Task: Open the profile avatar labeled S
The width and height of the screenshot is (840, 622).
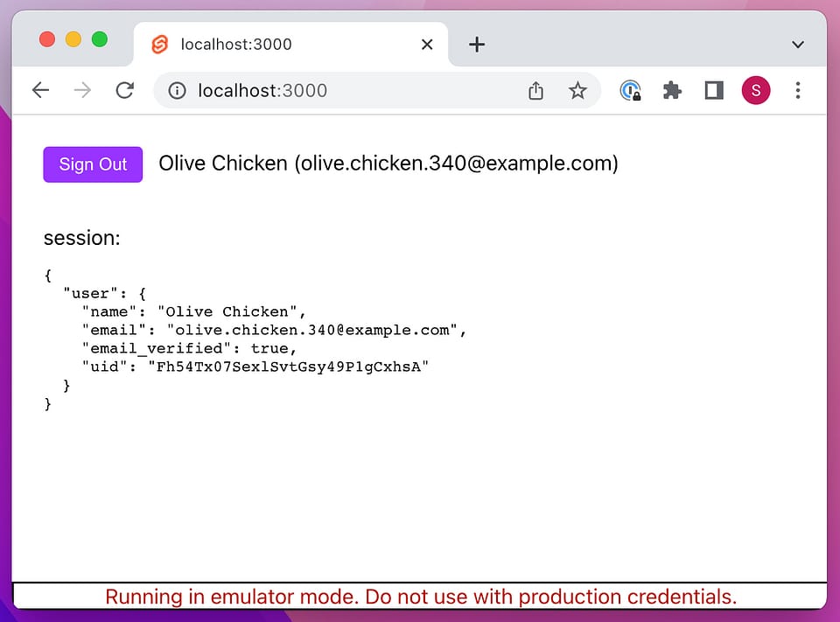Action: 756,90
